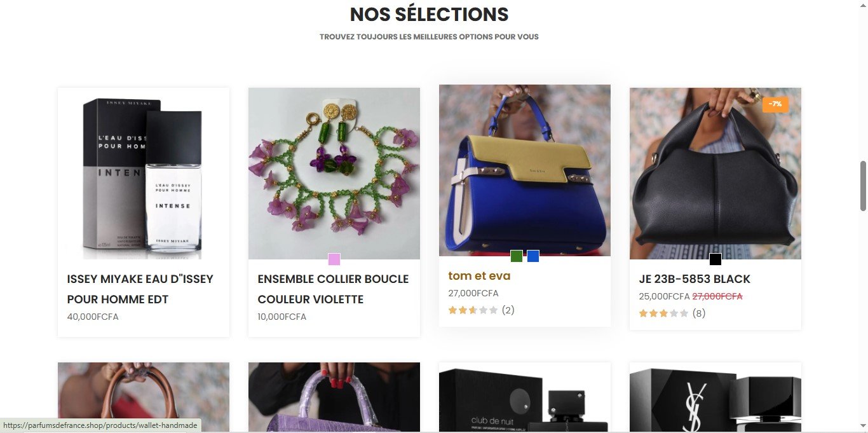Open the brown leather handbag thumbnail
Screen dimensions: 868x433
click(144, 397)
